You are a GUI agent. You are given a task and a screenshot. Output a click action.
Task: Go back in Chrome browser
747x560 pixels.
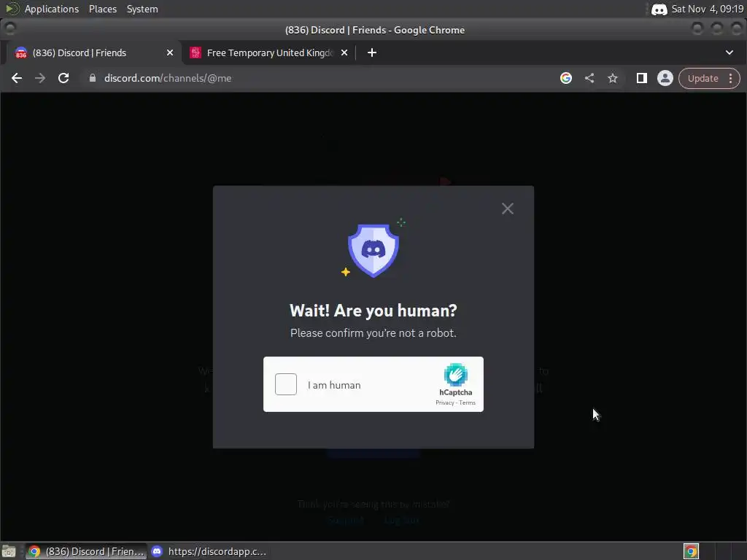tap(17, 78)
